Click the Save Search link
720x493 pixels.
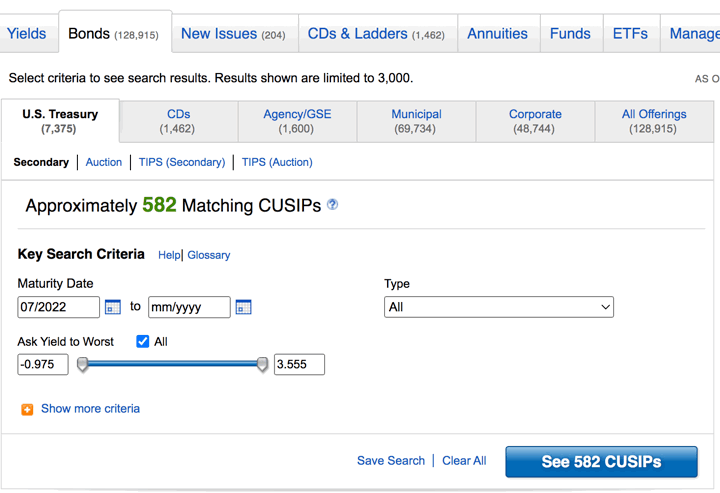click(x=390, y=461)
